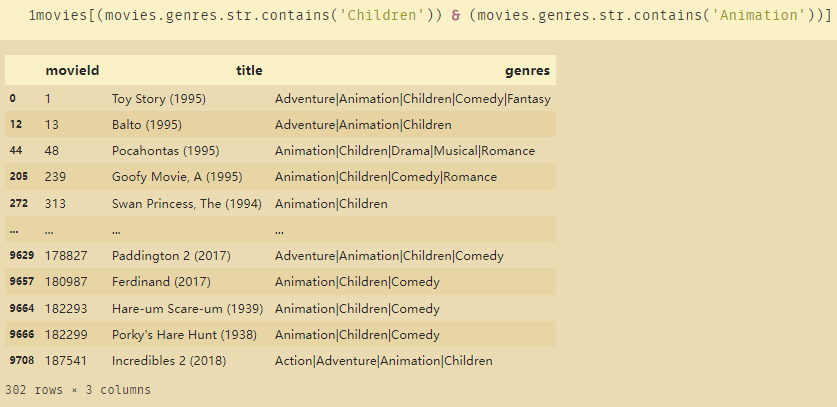Select the Balto (1995) title cell
Screen dimensions: 837x407
point(147,125)
